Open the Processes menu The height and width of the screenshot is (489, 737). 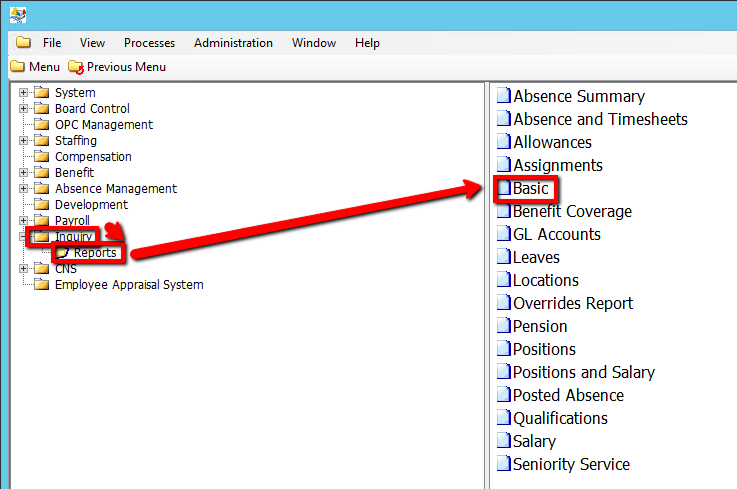(149, 43)
